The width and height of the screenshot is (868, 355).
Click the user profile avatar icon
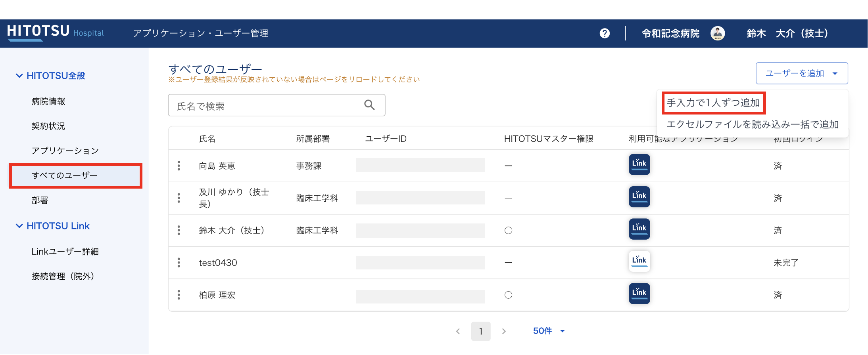click(717, 33)
